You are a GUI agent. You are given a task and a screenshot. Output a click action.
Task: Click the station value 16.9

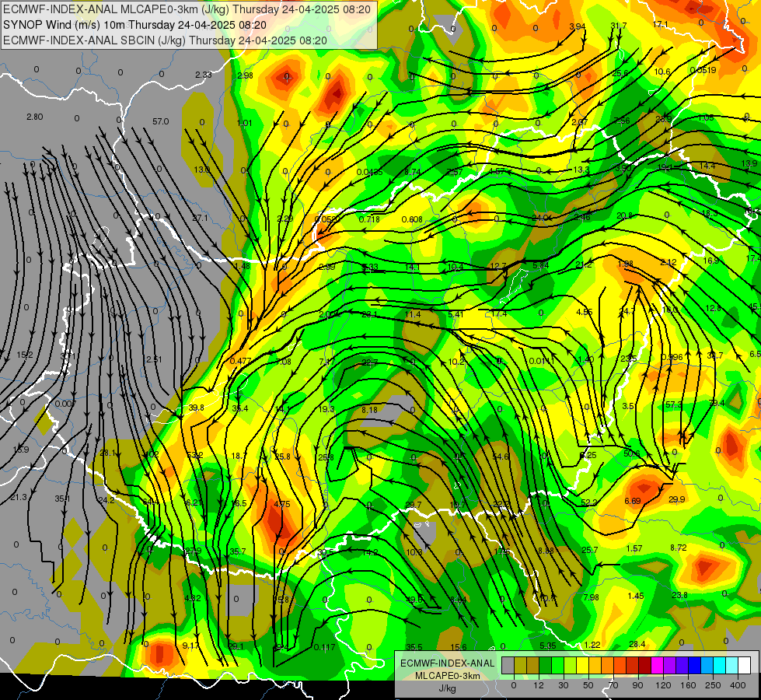click(x=711, y=261)
